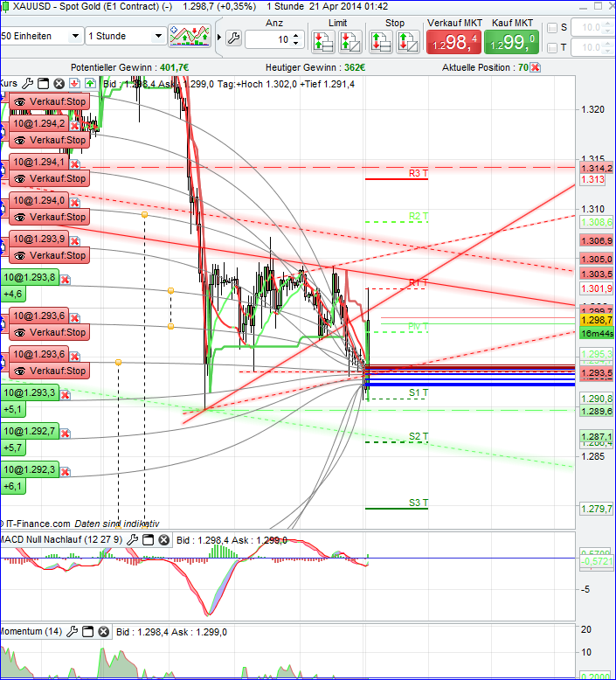The height and width of the screenshot is (680, 616).
Task: Open the indicators chart icon in top toolbar
Action: [x=190, y=36]
